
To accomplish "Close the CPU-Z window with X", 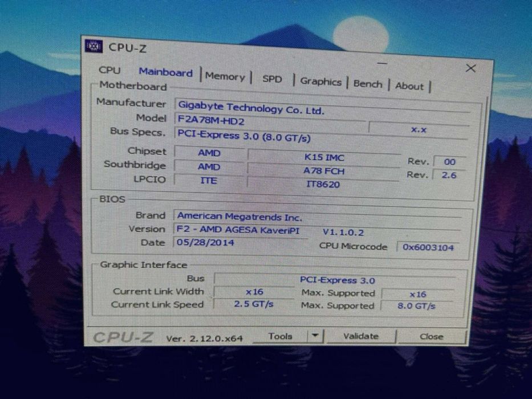I will coord(470,68).
